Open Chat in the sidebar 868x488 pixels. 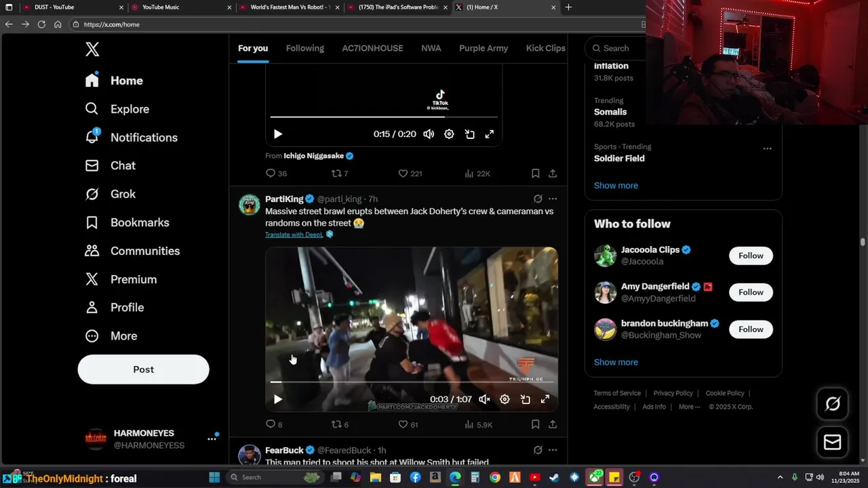pos(110,165)
